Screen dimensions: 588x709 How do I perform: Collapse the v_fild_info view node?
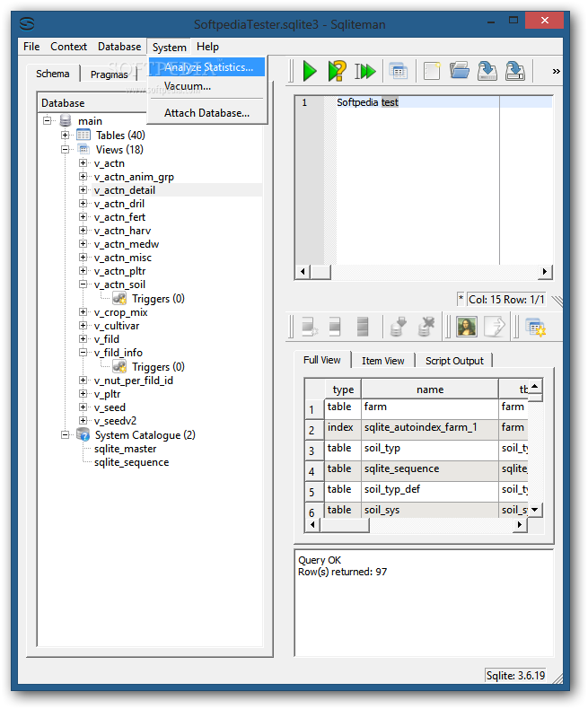(83, 352)
